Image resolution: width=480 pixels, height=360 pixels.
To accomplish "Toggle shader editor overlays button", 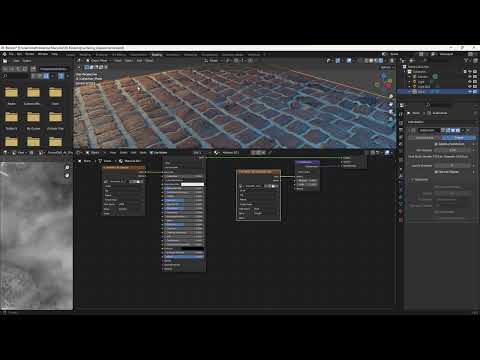I will tap(387, 153).
